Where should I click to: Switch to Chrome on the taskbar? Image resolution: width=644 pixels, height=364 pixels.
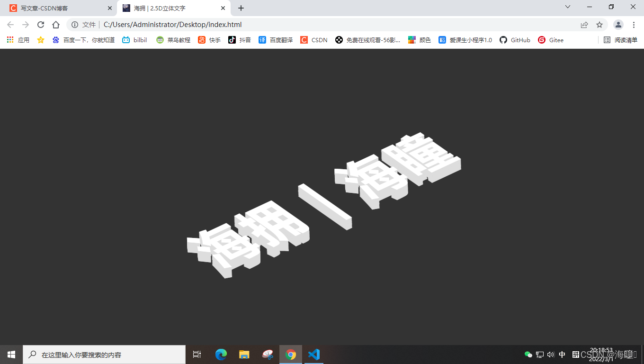pos(291,355)
